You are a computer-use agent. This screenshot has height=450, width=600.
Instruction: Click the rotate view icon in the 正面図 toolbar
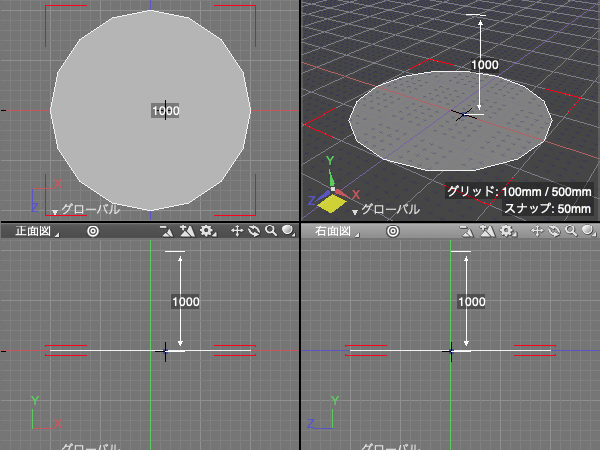254,231
